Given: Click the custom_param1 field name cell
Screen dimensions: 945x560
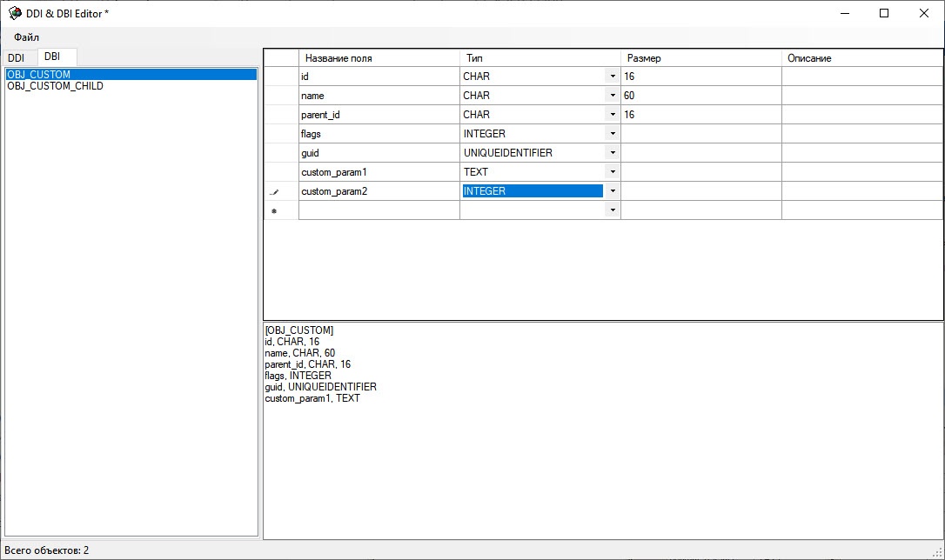Looking at the screenshot, I should (379, 172).
